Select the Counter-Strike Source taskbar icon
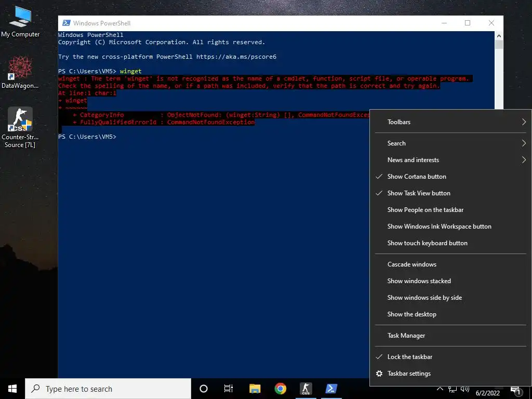This screenshot has height=399, width=532. 305,389
